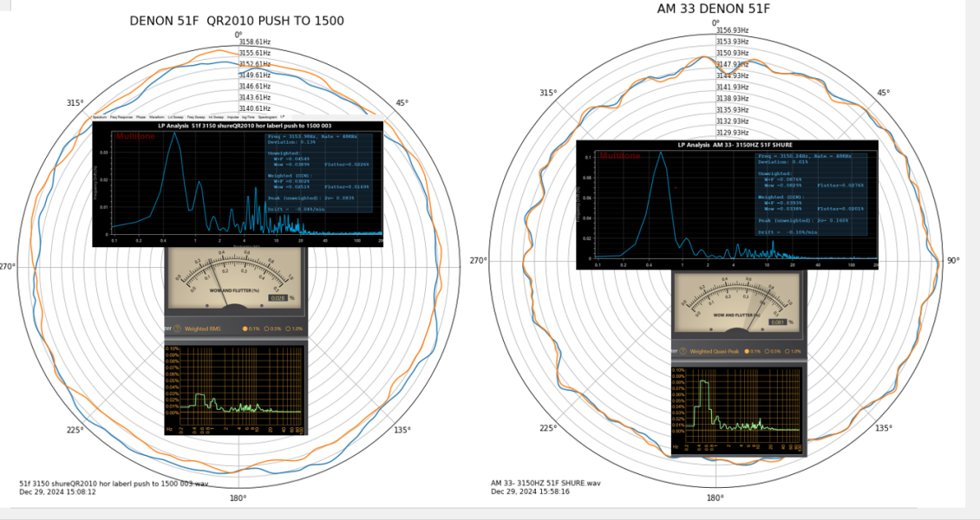Click the 3155.61Hz ring label
This screenshot has width=980, height=520.
tap(255, 53)
